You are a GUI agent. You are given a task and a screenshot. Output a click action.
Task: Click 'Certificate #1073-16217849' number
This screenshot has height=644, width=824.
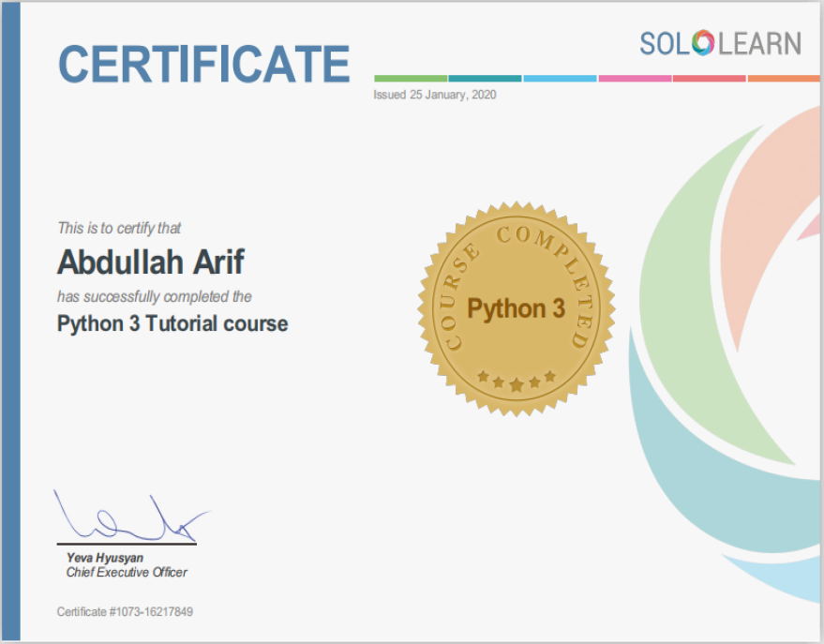tap(125, 612)
